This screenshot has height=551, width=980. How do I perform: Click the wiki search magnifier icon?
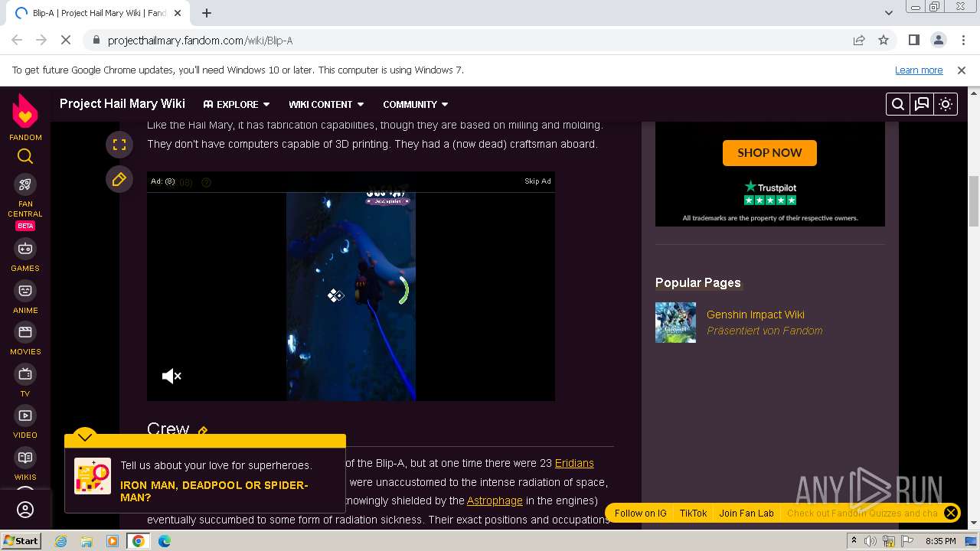[898, 104]
